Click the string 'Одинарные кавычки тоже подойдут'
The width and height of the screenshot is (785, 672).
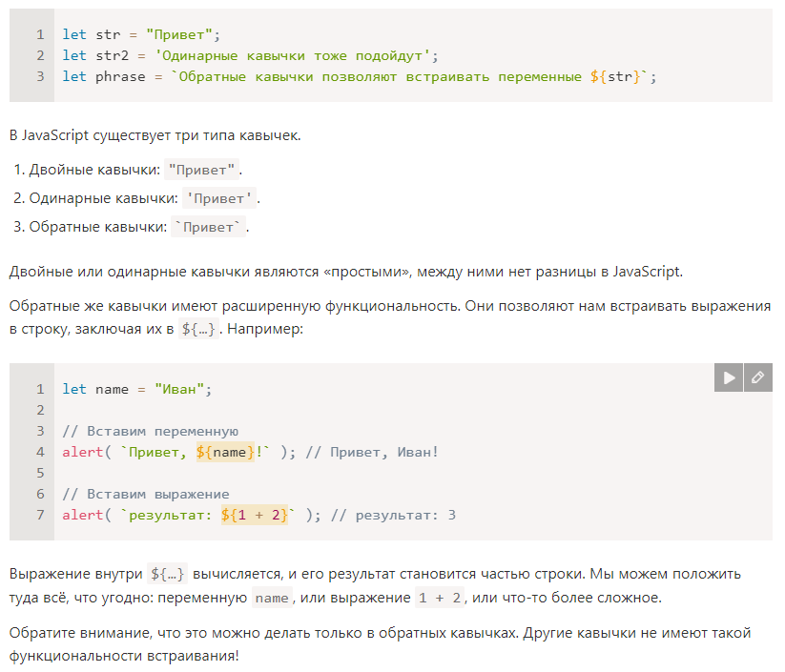pyautogui.click(x=293, y=55)
